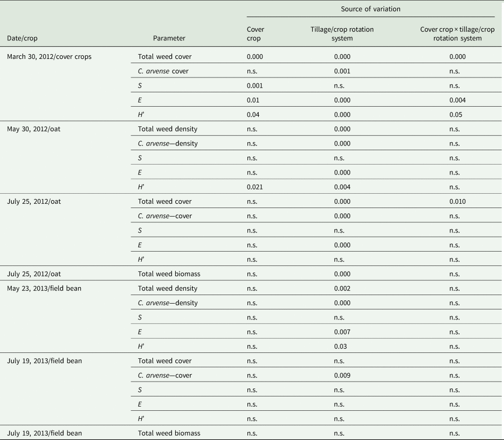The height and width of the screenshot is (440, 504).
Task: Select the 'Date/crop' column header
Action: 22,38
